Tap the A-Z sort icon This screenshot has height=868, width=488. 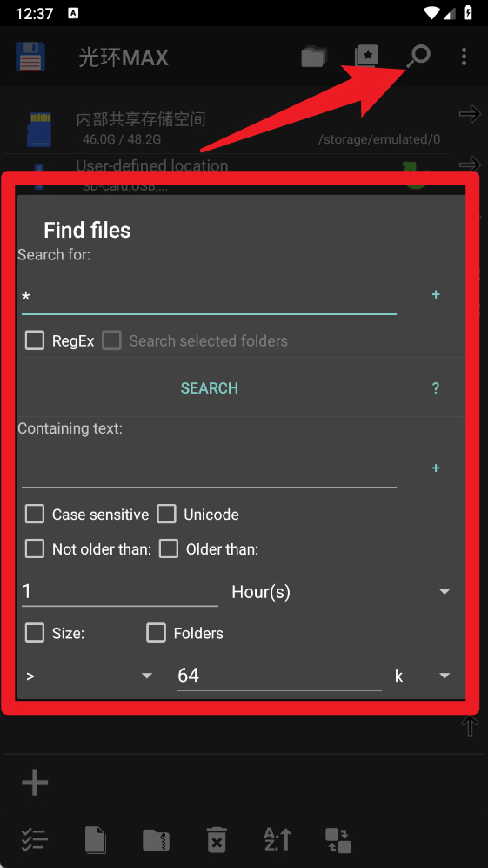pos(277,840)
